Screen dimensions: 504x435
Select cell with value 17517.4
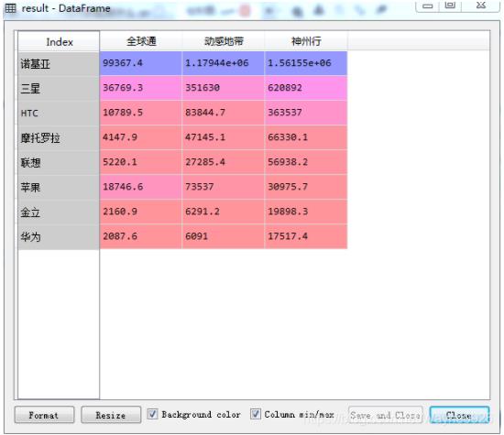coord(306,236)
